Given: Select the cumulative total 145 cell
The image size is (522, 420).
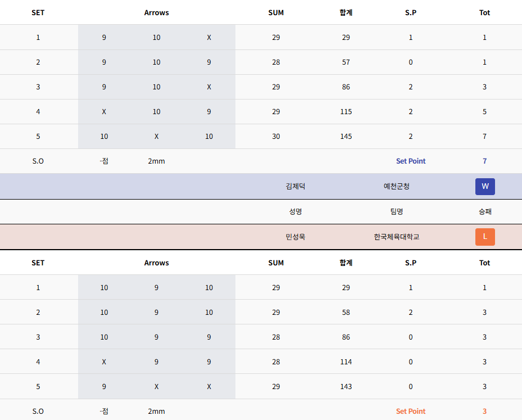Looking at the screenshot, I should (346, 136).
